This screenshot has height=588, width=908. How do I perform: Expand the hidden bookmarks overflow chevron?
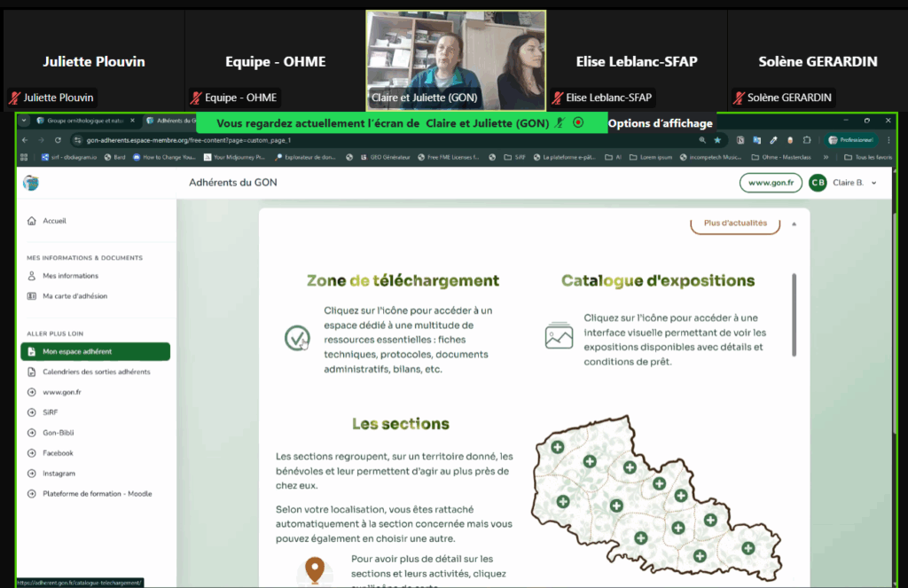click(x=826, y=157)
